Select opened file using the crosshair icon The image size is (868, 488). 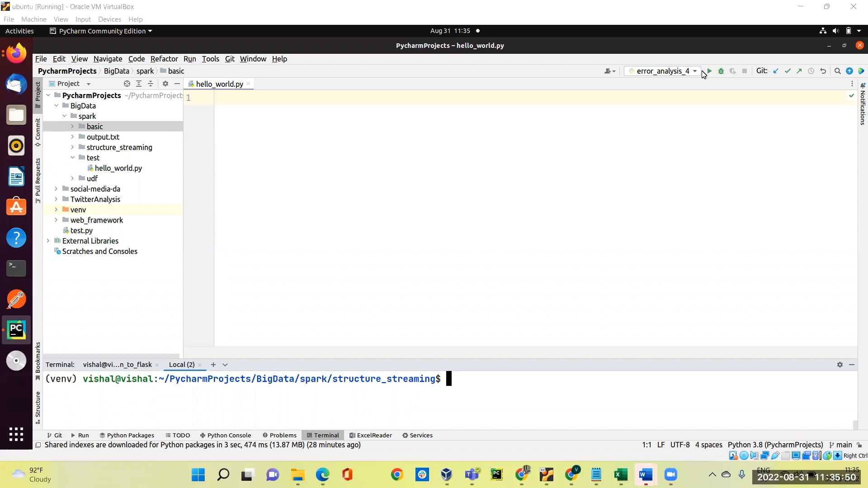[127, 84]
